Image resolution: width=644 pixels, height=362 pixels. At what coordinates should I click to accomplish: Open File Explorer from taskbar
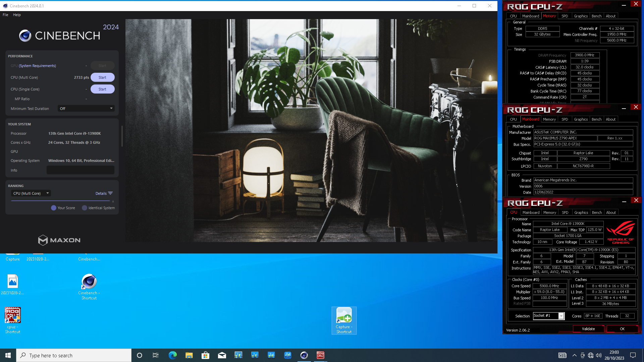coord(189,355)
